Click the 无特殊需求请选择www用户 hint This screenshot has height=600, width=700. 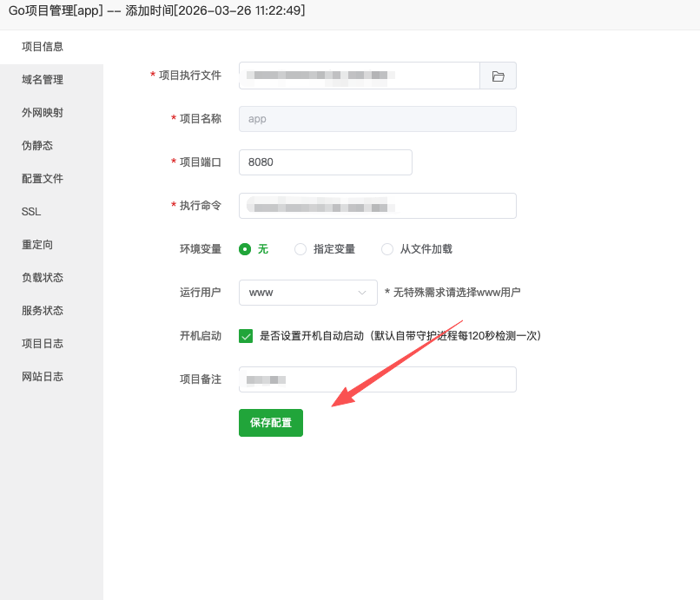pos(452,293)
